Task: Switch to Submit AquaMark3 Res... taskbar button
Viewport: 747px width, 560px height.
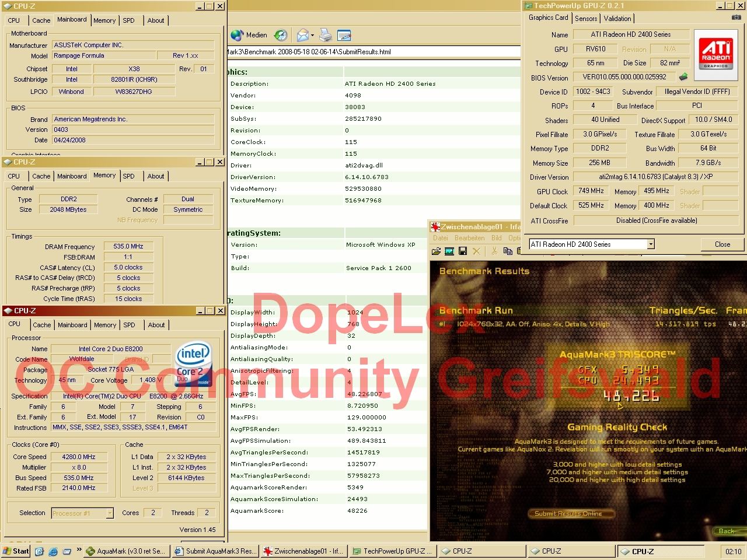Action: tap(215, 551)
